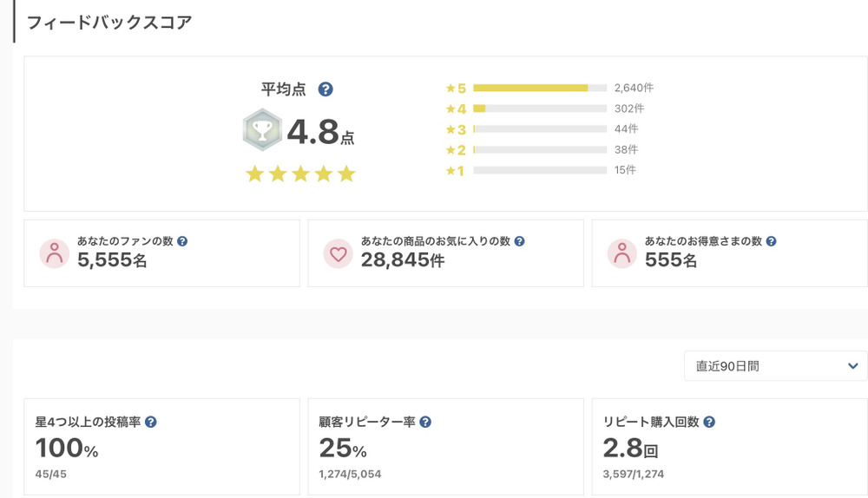This screenshot has height=498, width=868.
Task: Click the trophy badge icon
Action: [261, 131]
